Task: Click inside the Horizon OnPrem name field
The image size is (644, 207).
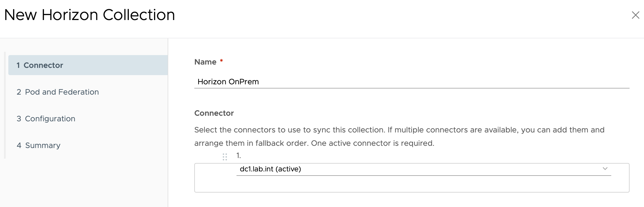Action: 333,82
